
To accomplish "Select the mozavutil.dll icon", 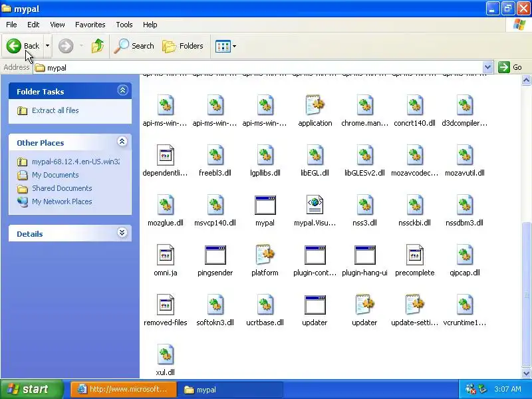I will click(x=464, y=155).
